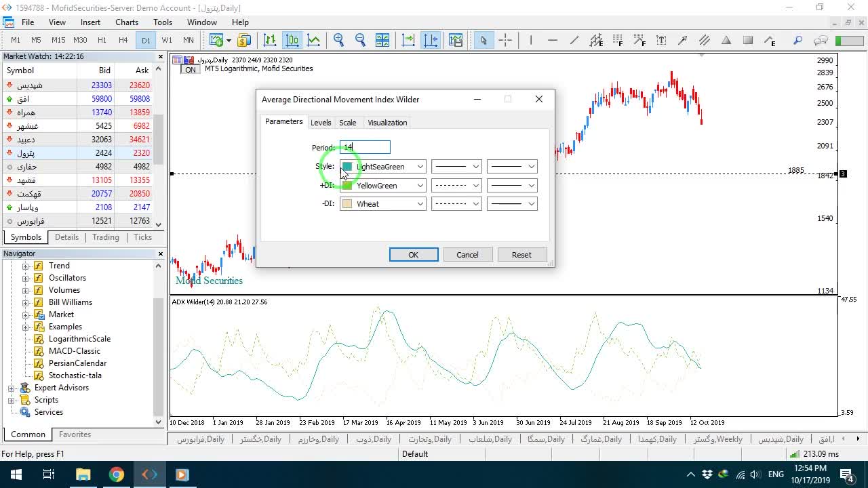Open the Details tab in Market Watch
Screen dimensions: 868x488
(66, 237)
